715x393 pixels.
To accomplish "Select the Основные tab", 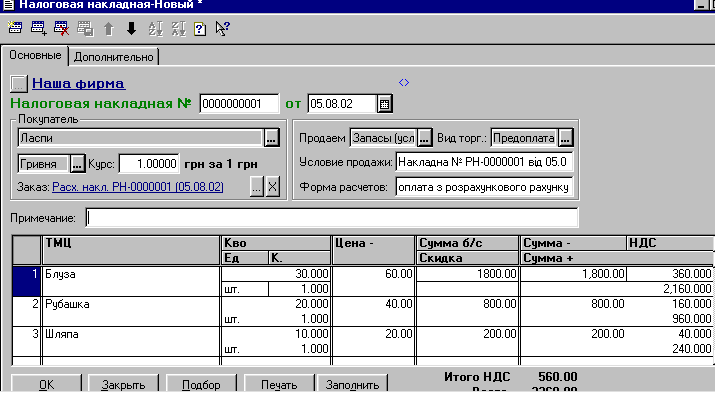I will pyautogui.click(x=35, y=55).
